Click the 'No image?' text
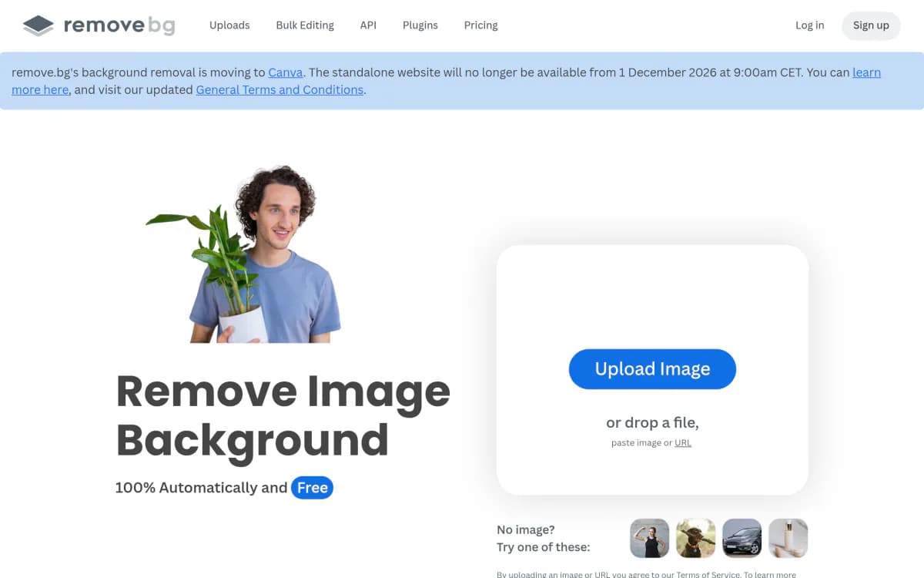The height and width of the screenshot is (578, 924). [x=526, y=529]
